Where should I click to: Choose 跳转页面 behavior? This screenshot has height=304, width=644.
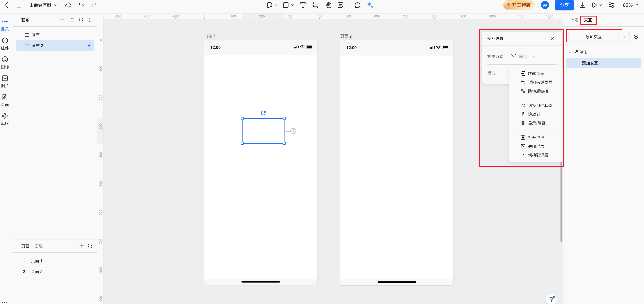535,73
